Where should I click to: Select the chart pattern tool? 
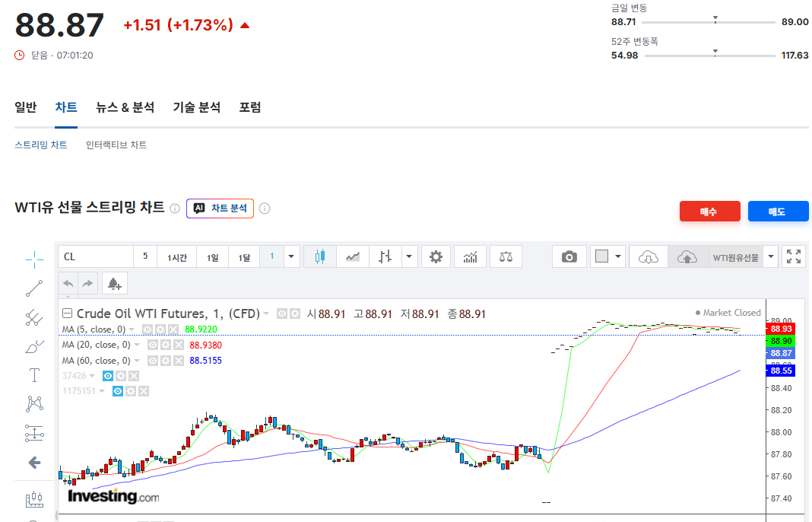35,404
